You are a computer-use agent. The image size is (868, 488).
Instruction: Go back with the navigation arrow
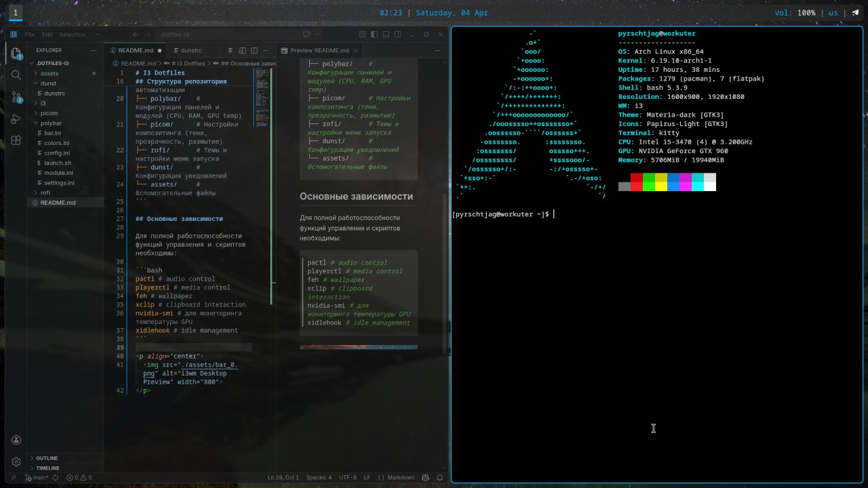pyautogui.click(x=136, y=35)
